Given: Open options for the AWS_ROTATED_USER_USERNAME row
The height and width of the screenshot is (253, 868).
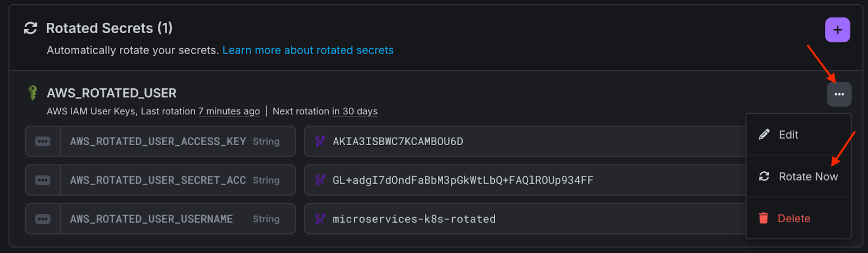Looking at the screenshot, I should point(42,219).
